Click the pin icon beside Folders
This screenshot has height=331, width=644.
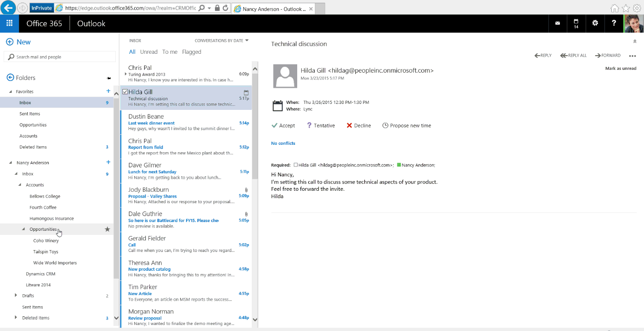[x=109, y=78]
